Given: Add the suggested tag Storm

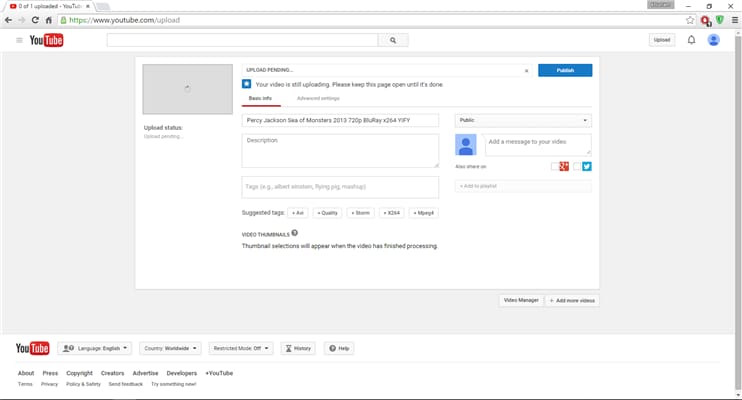Looking at the screenshot, I should tap(361, 213).
